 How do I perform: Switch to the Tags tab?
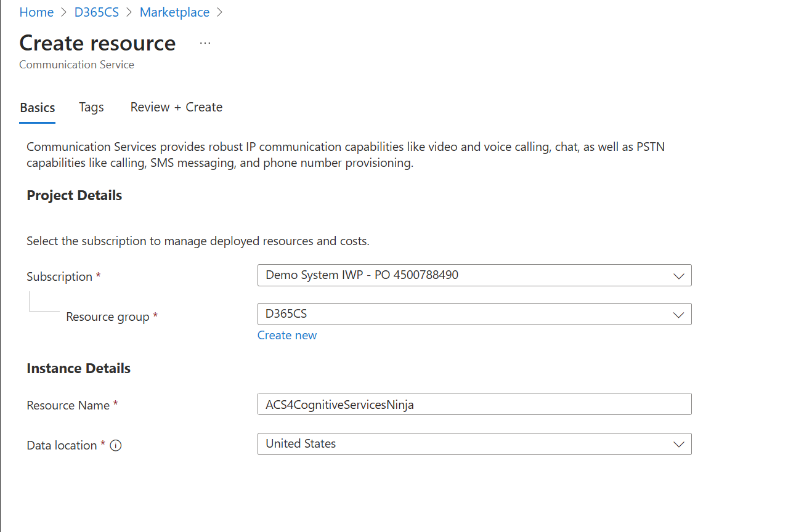91,107
